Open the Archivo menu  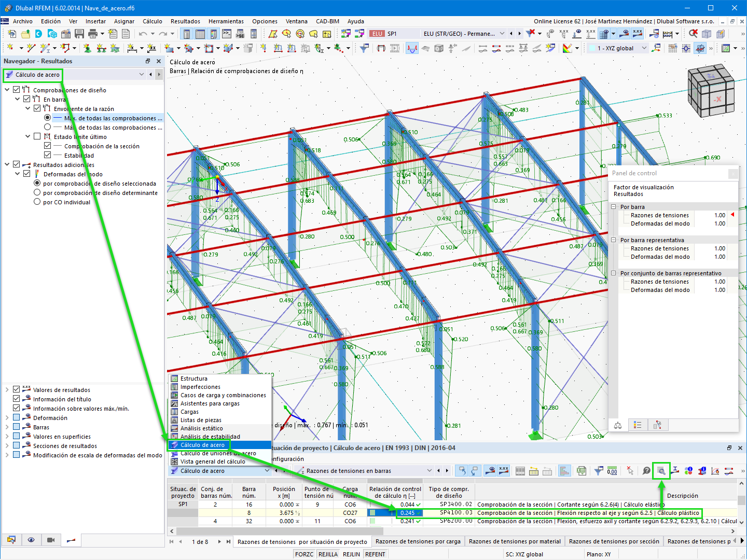(23, 21)
